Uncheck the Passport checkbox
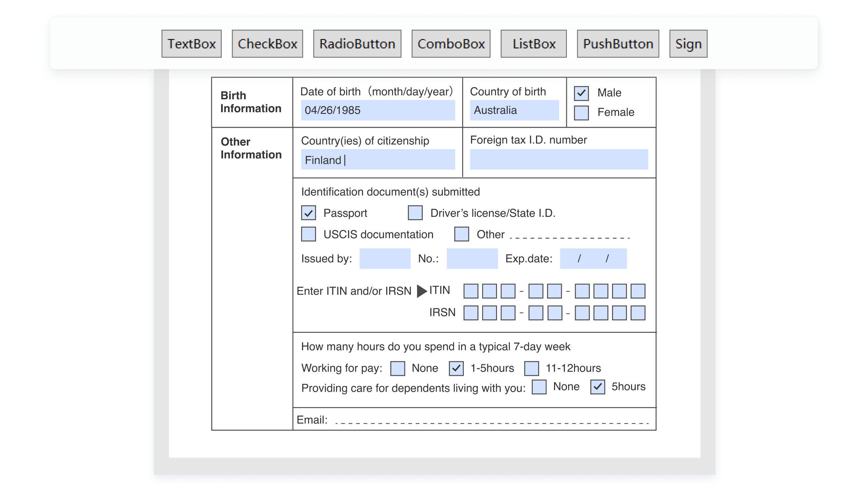This screenshot has height=488, width=868. pyautogui.click(x=308, y=213)
